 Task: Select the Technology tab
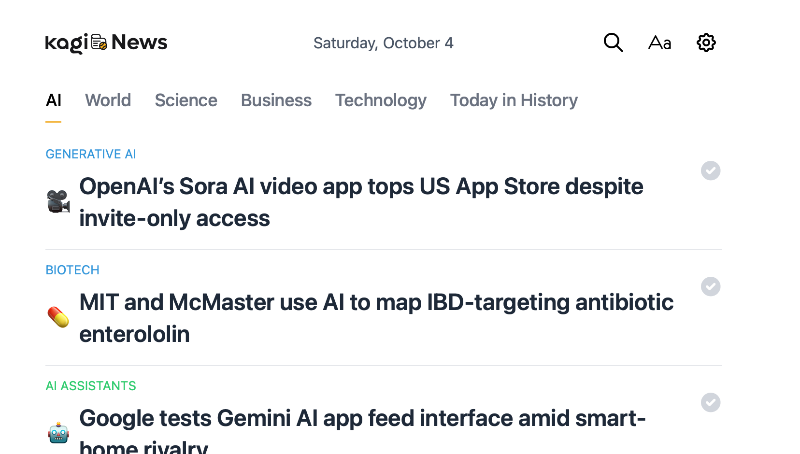tap(381, 100)
